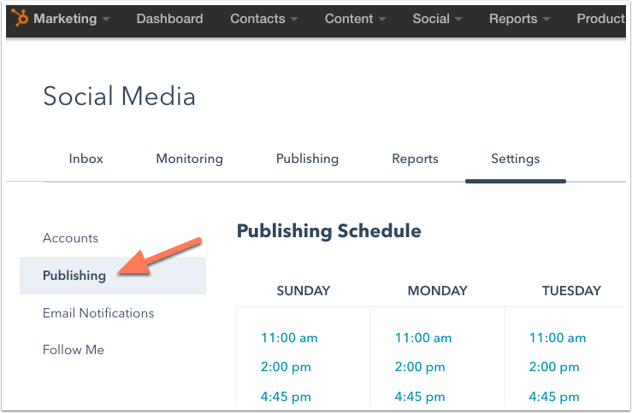Edit Monday's 2:00 pm publishing time
This screenshot has width=632, height=413.
(420, 367)
